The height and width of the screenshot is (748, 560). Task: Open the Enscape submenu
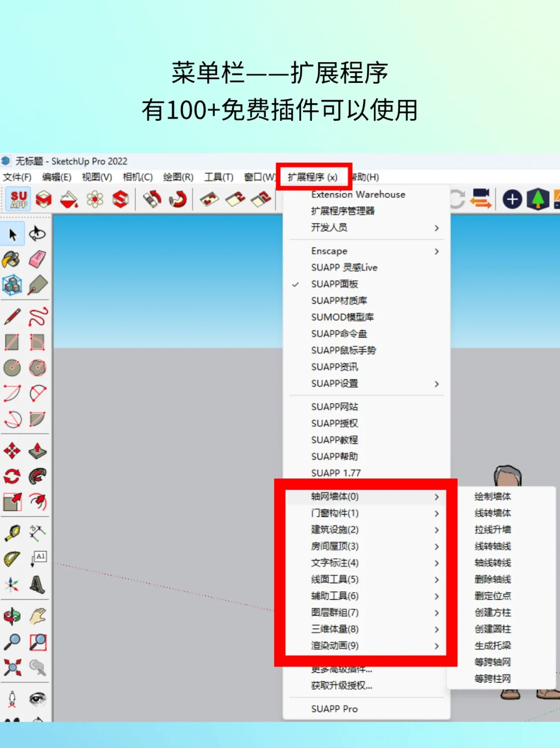coord(328,251)
